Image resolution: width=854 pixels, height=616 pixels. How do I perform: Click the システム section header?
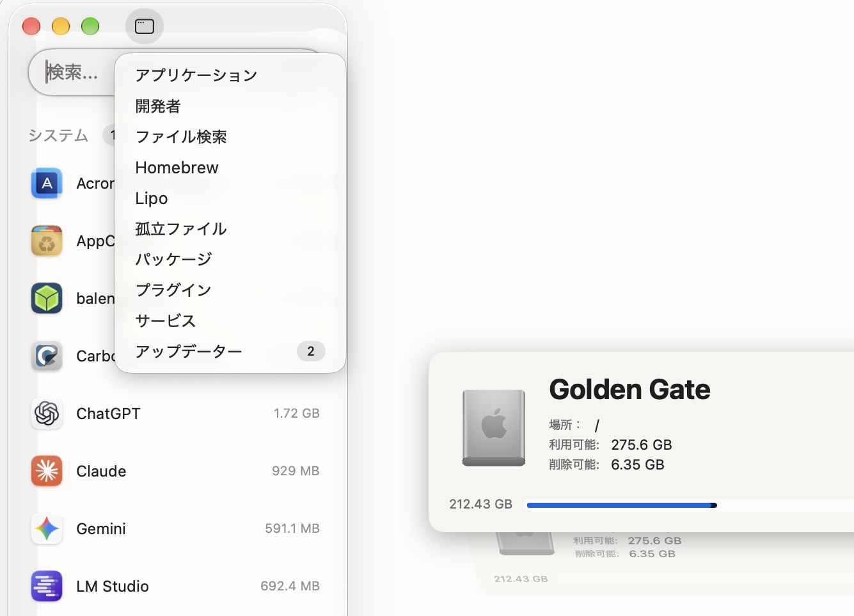[x=58, y=136]
